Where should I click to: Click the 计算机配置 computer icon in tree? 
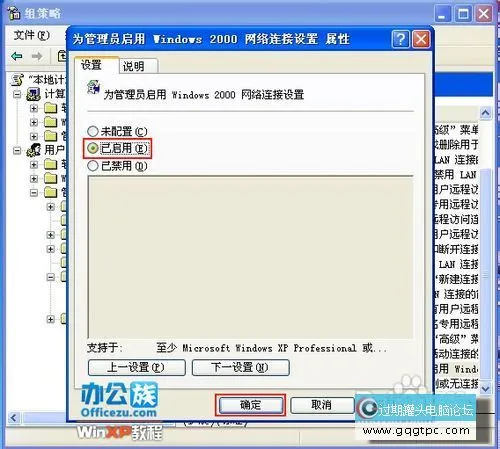point(34,94)
